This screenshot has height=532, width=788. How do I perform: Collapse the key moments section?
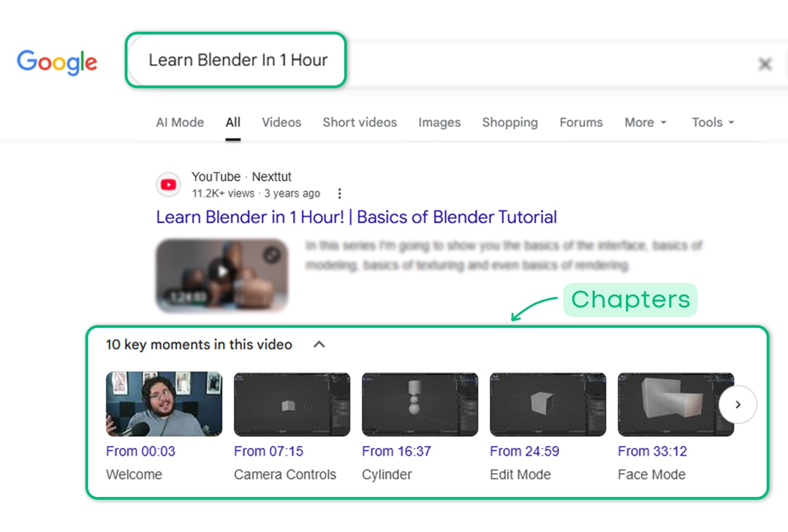coord(319,344)
